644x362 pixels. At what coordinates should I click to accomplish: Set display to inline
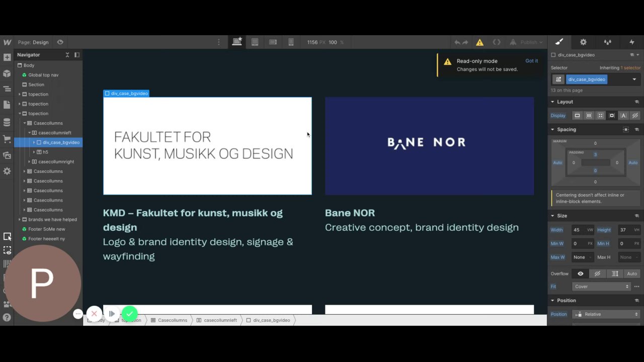(624, 116)
